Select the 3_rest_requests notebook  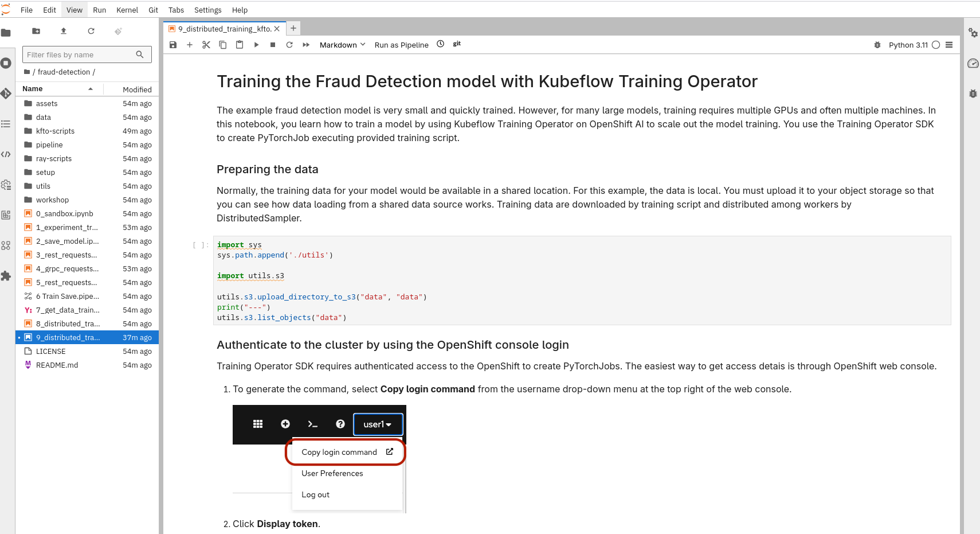tap(87, 255)
